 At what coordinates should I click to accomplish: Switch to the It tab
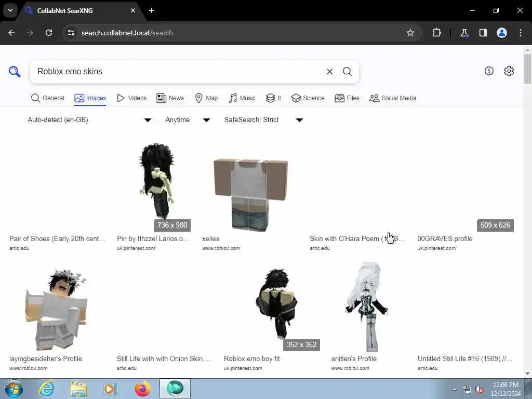(273, 98)
